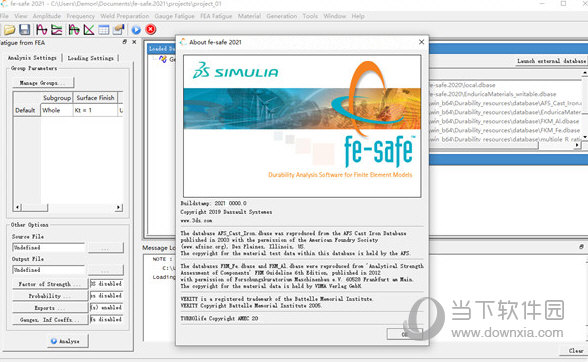Open the View menu
This screenshot has height=362, width=588.
pyautogui.click(x=21, y=16)
